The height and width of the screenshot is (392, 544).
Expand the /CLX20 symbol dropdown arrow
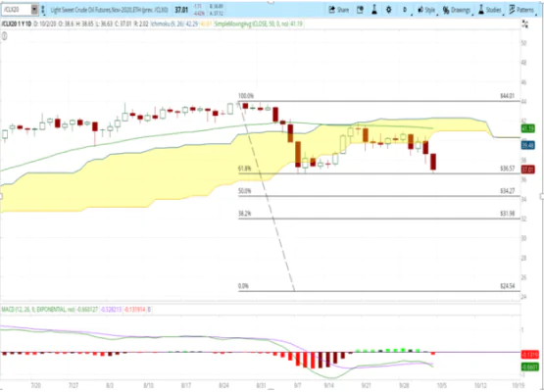click(34, 10)
